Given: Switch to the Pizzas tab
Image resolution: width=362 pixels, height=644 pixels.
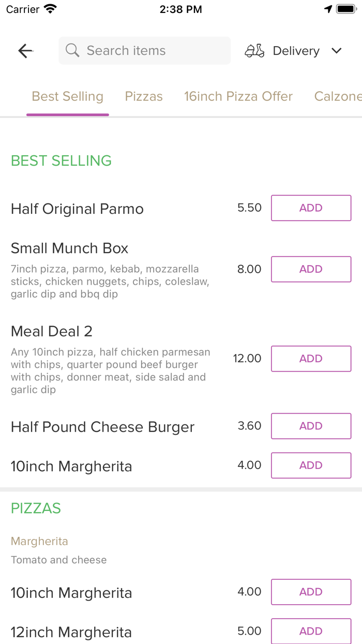Looking at the screenshot, I should (144, 96).
